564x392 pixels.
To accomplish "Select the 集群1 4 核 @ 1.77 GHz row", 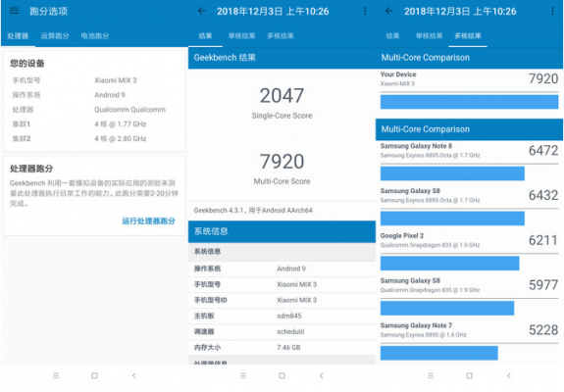I will [x=94, y=123].
